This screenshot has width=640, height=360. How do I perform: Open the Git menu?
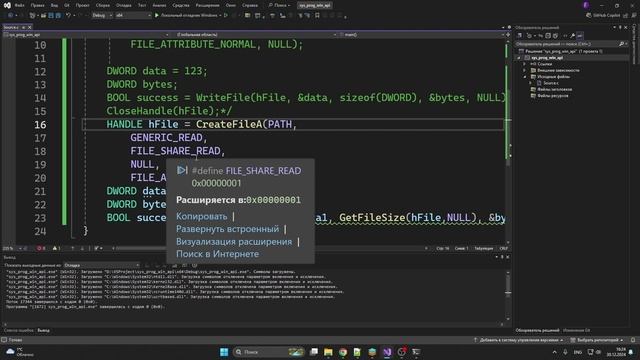click(x=67, y=5)
